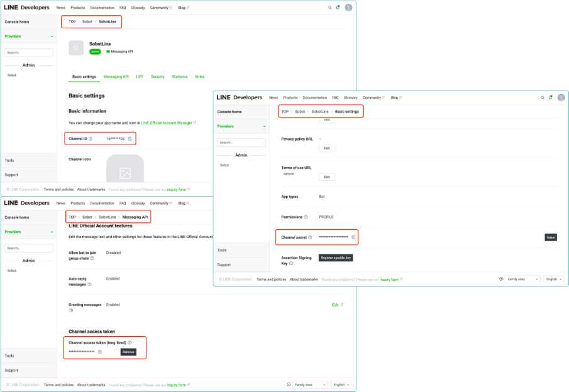The height and width of the screenshot is (392, 569).
Task: Click Terms and policies in Messaging API window footer
Action: [59, 385]
